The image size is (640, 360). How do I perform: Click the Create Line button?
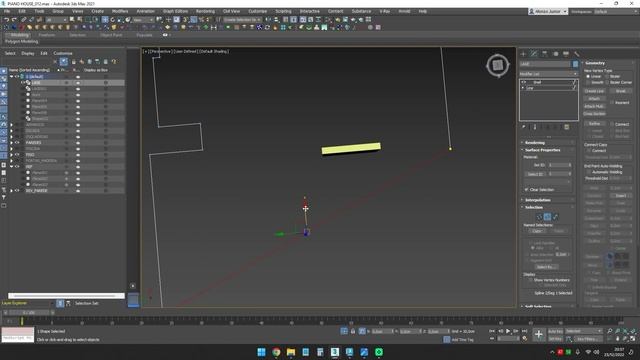pos(594,91)
